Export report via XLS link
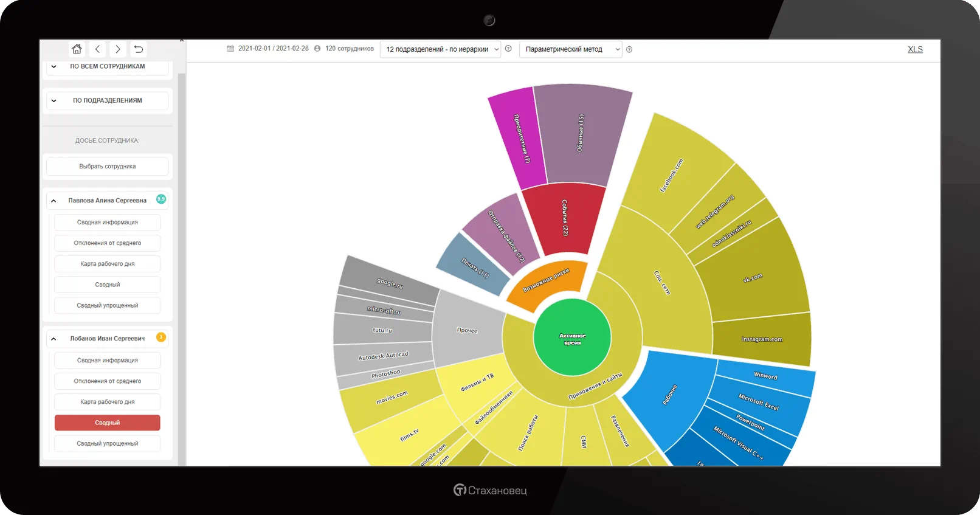Screen dimensions: 980x515 pyautogui.click(x=915, y=49)
